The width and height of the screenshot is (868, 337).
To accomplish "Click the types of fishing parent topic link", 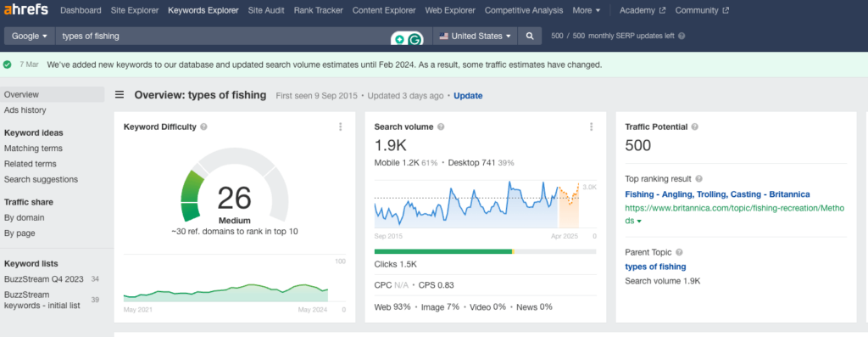I will (x=655, y=267).
